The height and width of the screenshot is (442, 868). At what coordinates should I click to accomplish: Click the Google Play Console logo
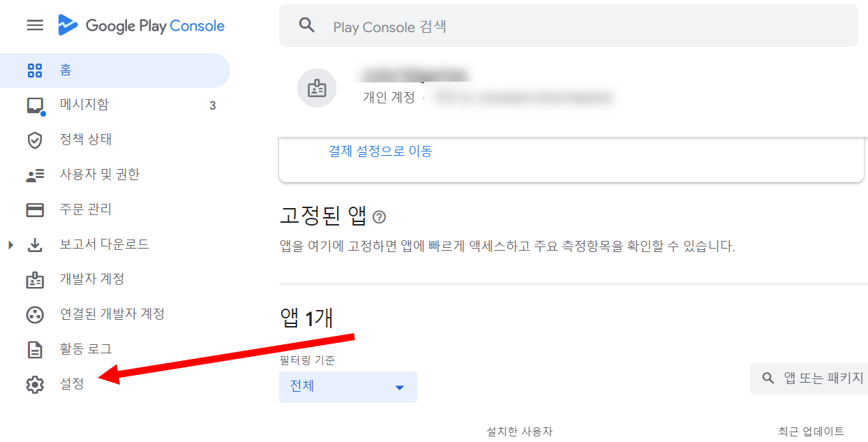click(141, 26)
